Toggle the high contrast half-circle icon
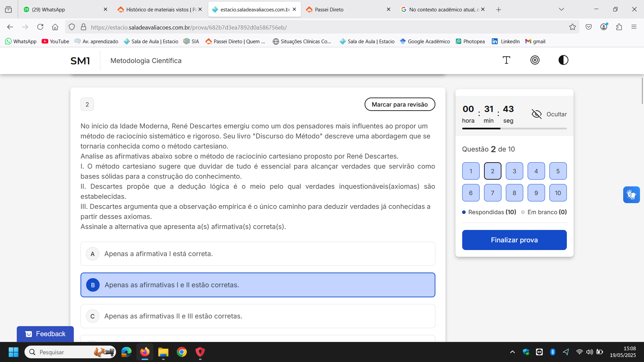Image resolution: width=644 pixels, height=362 pixels. coord(563,60)
